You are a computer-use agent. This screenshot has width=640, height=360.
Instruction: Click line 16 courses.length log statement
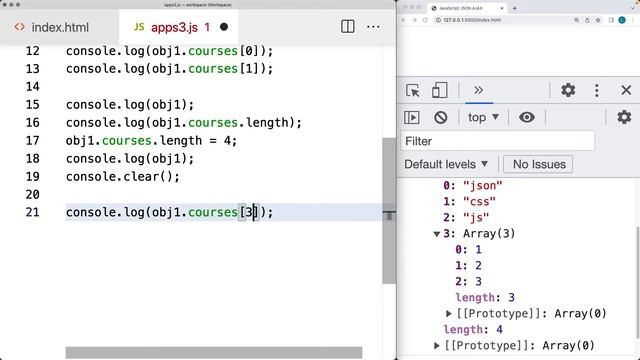[x=184, y=123]
